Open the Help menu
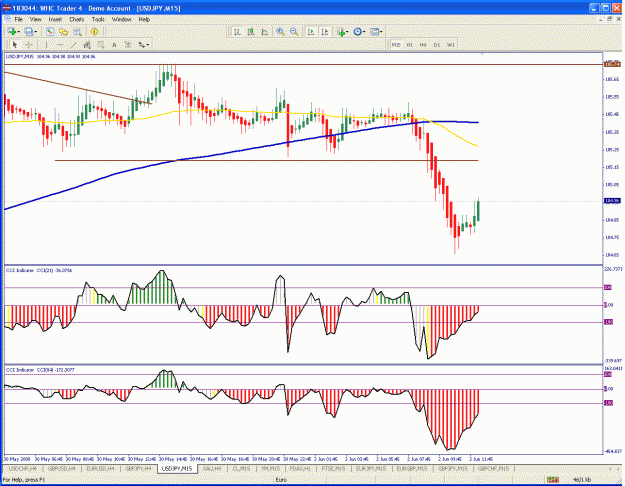This screenshot has height=486, width=625. pos(144,19)
